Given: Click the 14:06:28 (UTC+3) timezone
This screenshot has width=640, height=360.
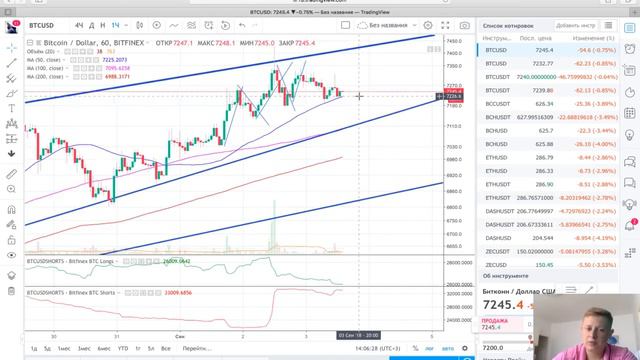Looking at the screenshot, I should click(x=378, y=349).
